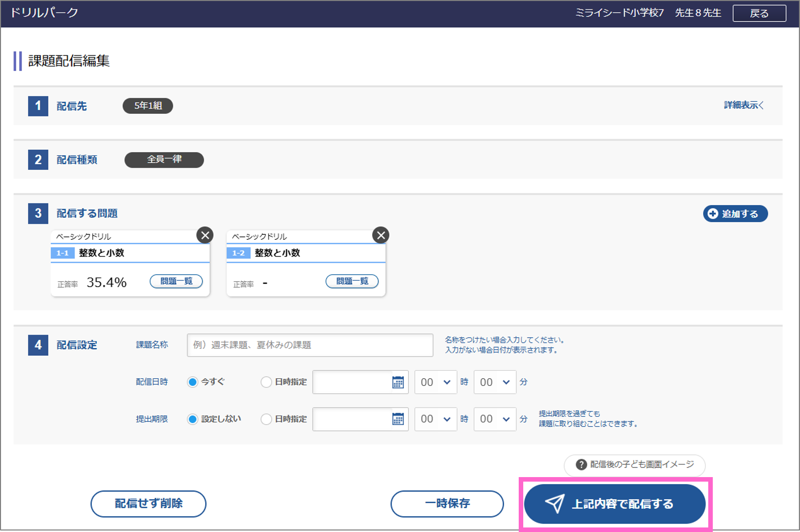Open calendar picker for 配信日時
The height and width of the screenshot is (532, 800).
398,382
